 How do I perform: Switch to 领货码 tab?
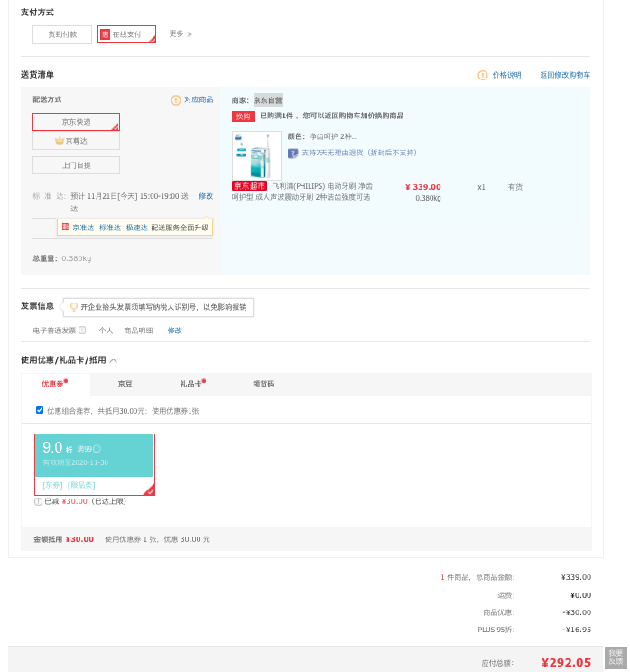264,384
